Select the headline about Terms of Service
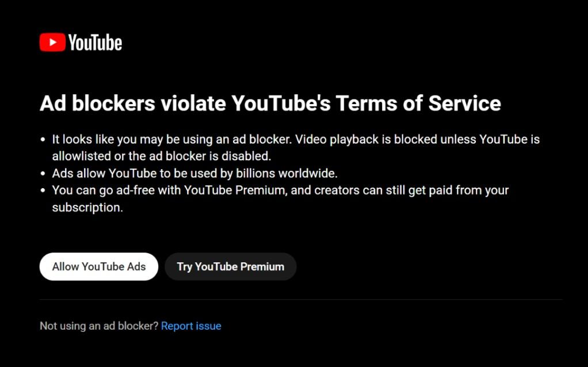 click(270, 104)
